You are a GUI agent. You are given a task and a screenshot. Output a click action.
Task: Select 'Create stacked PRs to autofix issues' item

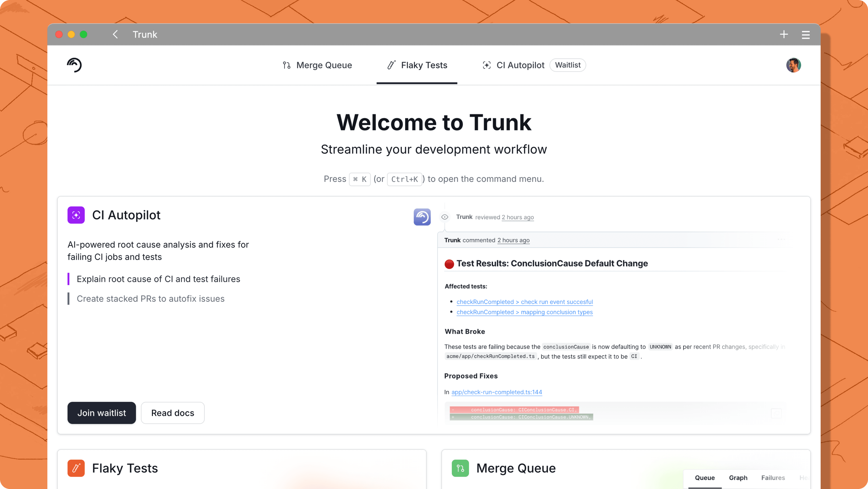[150, 299]
